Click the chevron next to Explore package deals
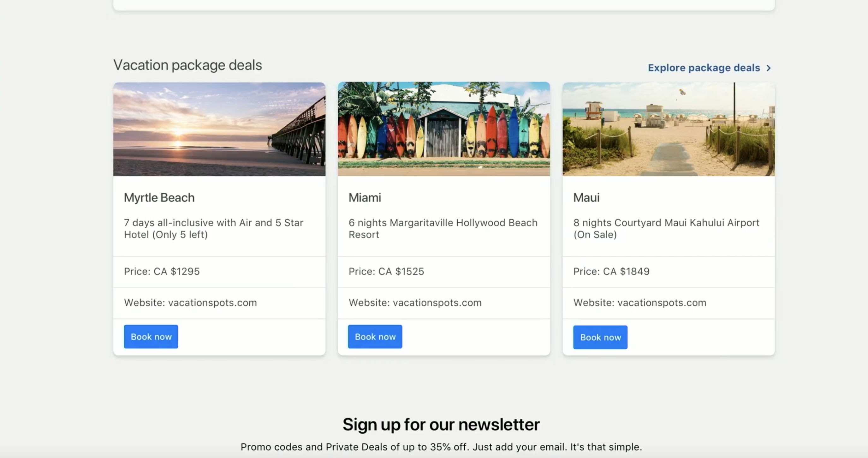The height and width of the screenshot is (458, 868). [769, 68]
